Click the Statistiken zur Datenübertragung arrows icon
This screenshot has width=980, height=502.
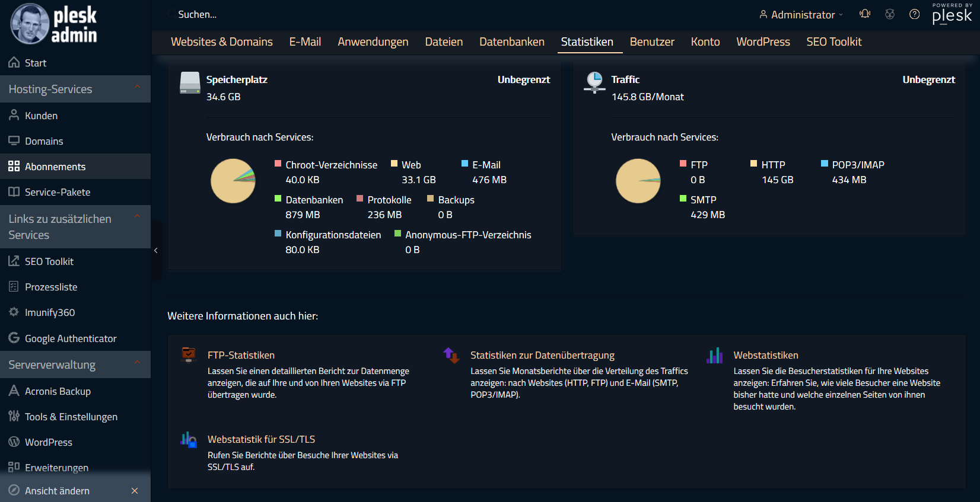[x=451, y=355]
